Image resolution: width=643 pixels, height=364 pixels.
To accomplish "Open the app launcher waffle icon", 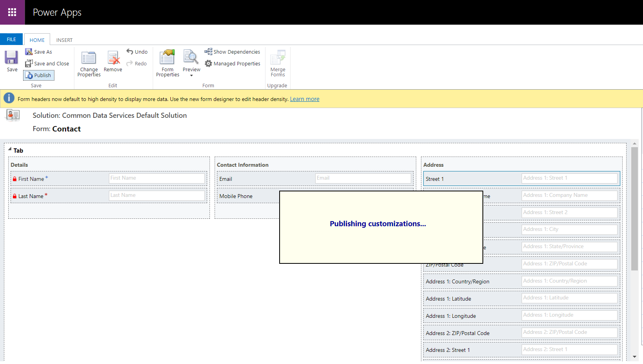I will pos(12,12).
